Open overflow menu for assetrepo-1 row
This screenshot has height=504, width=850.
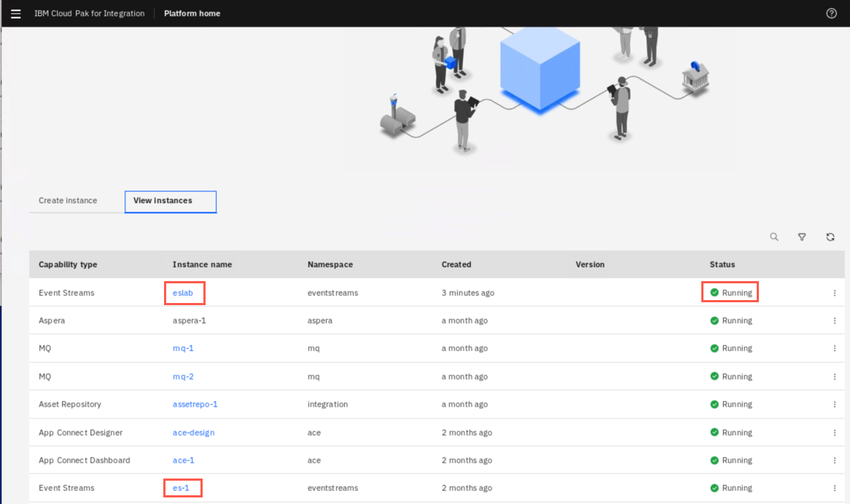point(834,404)
